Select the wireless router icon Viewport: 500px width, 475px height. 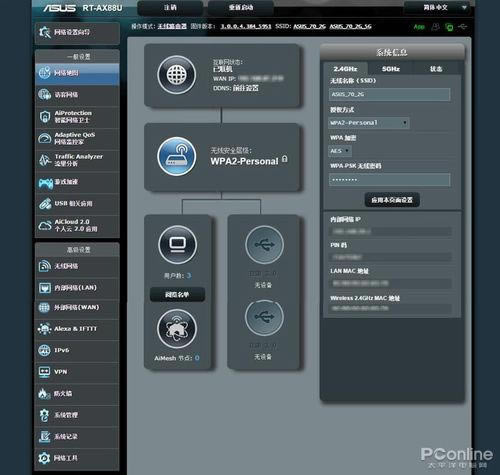point(176,156)
